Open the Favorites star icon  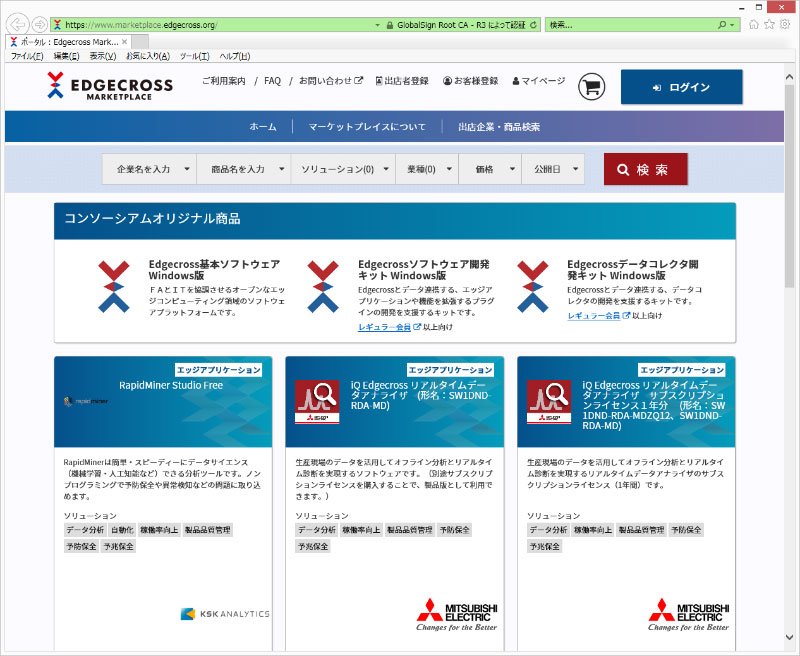pos(769,24)
